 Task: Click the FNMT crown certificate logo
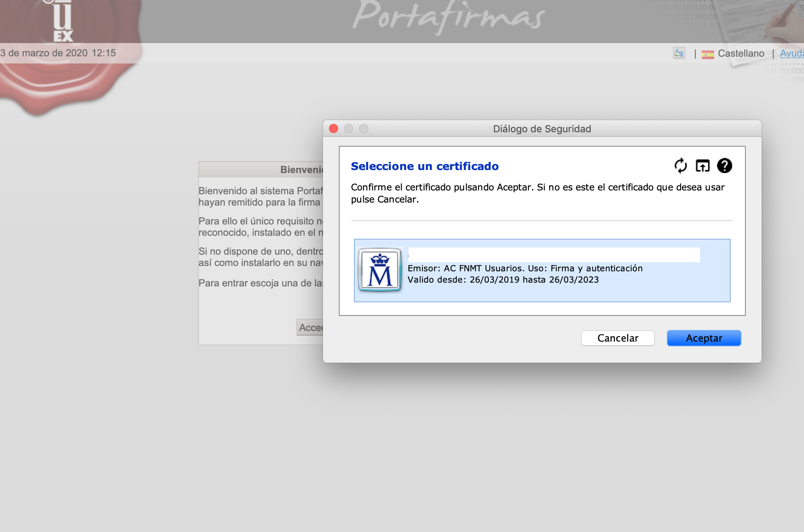tap(380, 270)
